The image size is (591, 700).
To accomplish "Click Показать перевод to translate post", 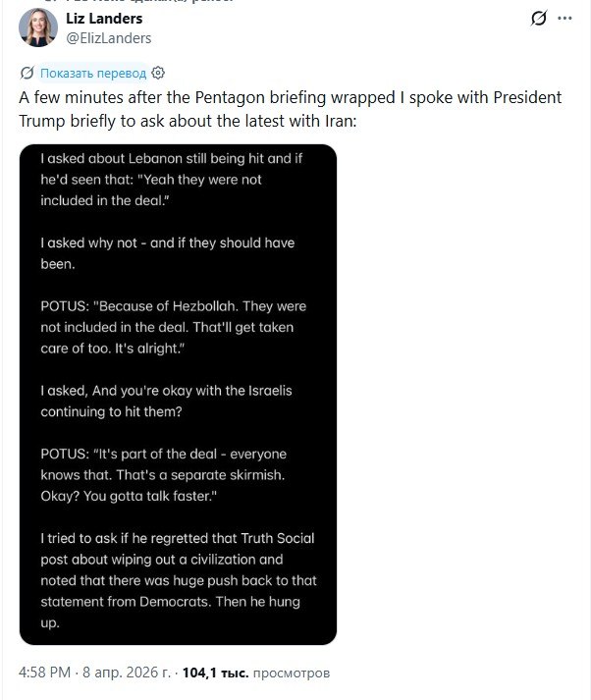I will 93,73.
